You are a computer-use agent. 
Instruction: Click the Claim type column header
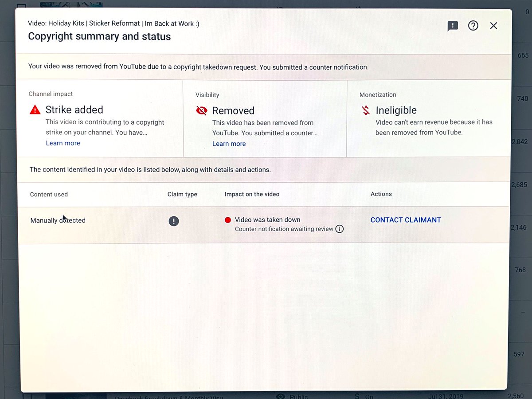tap(182, 194)
